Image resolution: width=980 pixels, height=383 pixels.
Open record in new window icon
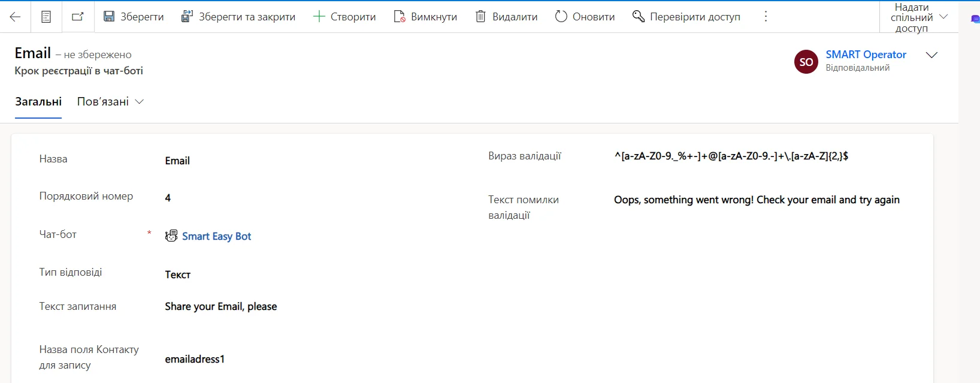tap(78, 17)
